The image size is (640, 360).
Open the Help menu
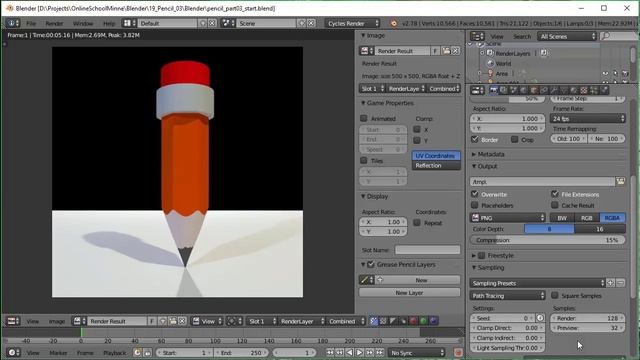(109, 23)
